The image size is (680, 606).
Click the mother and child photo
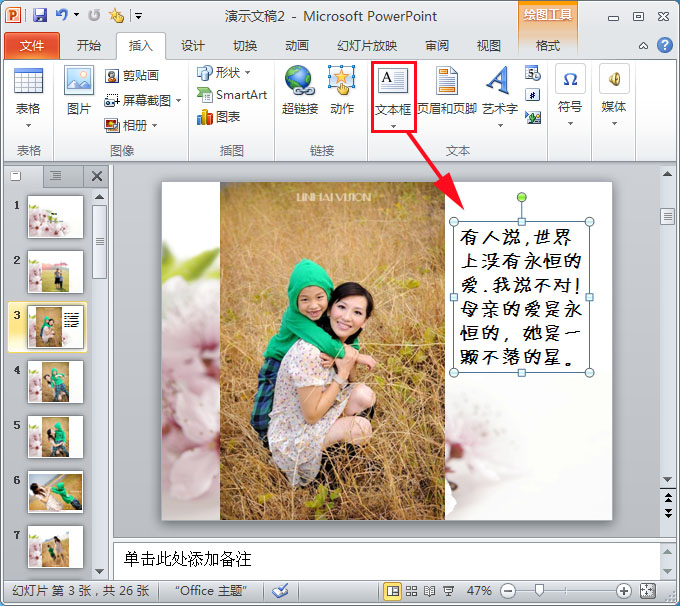(x=332, y=350)
